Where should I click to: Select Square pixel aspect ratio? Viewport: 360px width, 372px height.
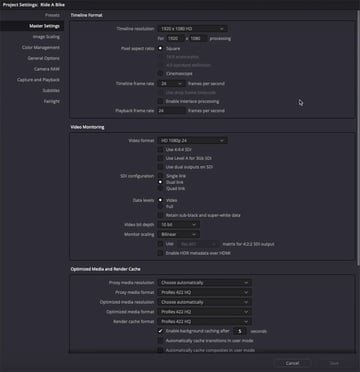(160, 48)
